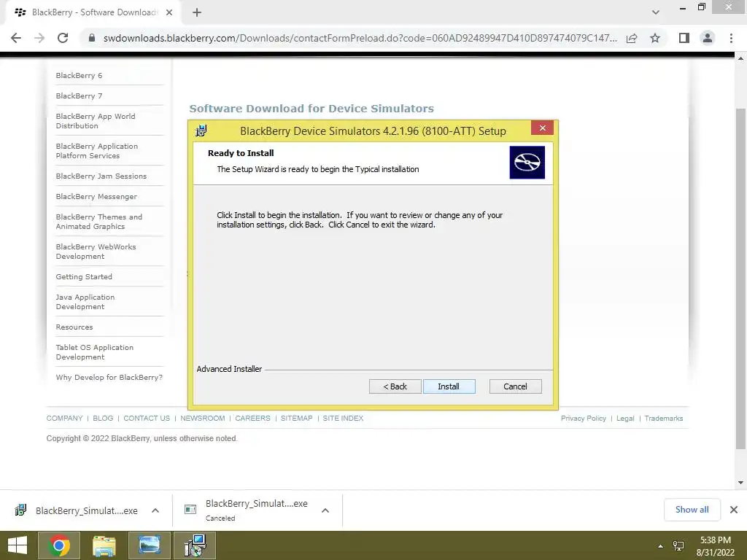The height and width of the screenshot is (560, 747).
Task: Open Chrome three-dot menu
Action: coord(731,38)
